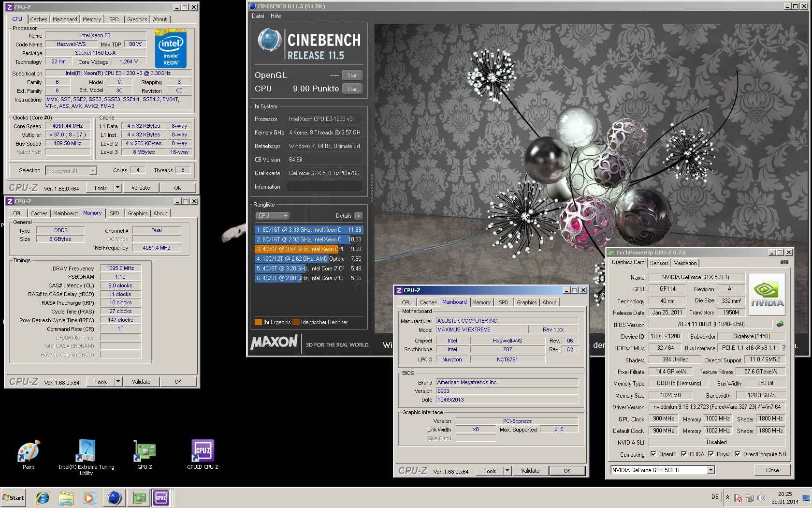Select ranking row '8C/16T @ 3.33 GHz'
Viewport: 812px width, 508px height.
pos(309,230)
